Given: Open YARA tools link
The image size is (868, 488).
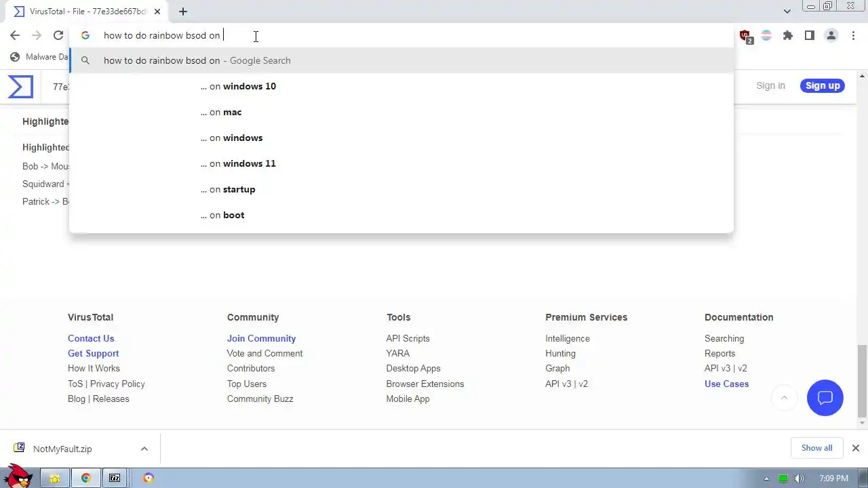Looking at the screenshot, I should 398,353.
